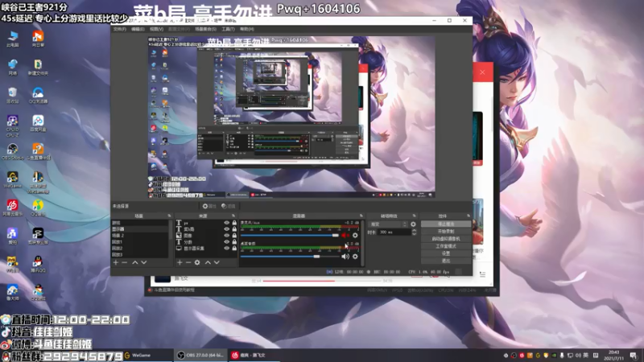Open QQ Browser desktop shortcut
The width and height of the screenshot is (644, 362).
click(x=38, y=95)
